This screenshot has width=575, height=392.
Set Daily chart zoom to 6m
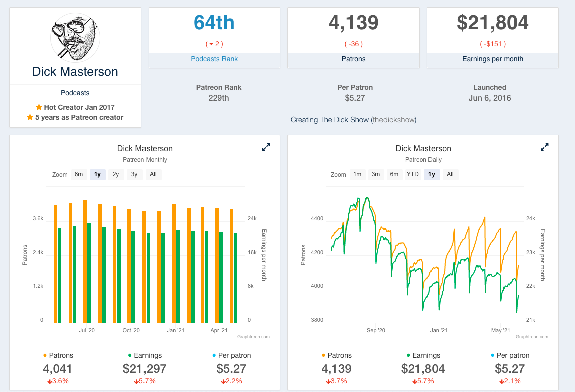click(x=394, y=175)
